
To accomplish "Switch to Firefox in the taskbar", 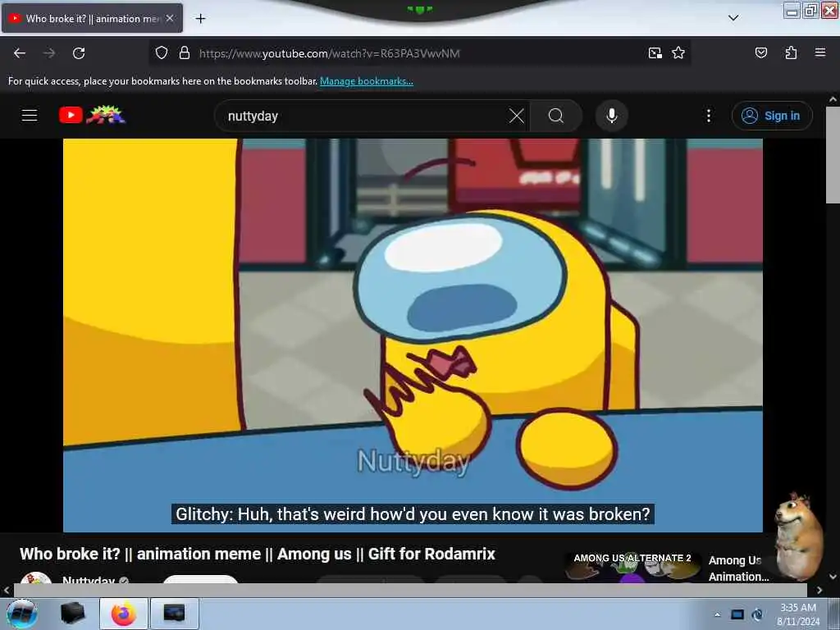I will 123,614.
